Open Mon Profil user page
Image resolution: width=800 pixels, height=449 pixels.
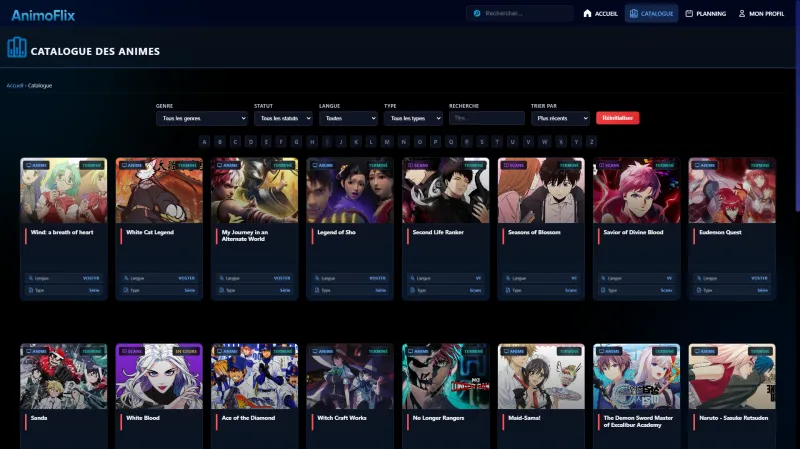coord(761,13)
